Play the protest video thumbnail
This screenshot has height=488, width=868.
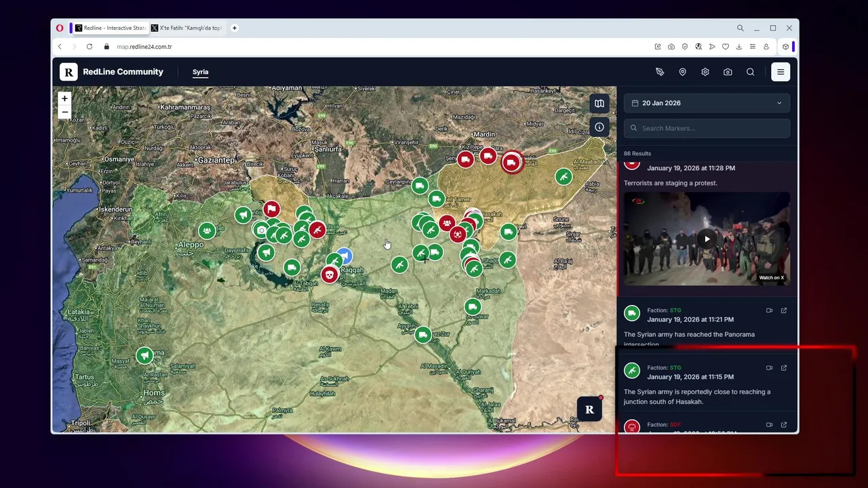pyautogui.click(x=707, y=239)
